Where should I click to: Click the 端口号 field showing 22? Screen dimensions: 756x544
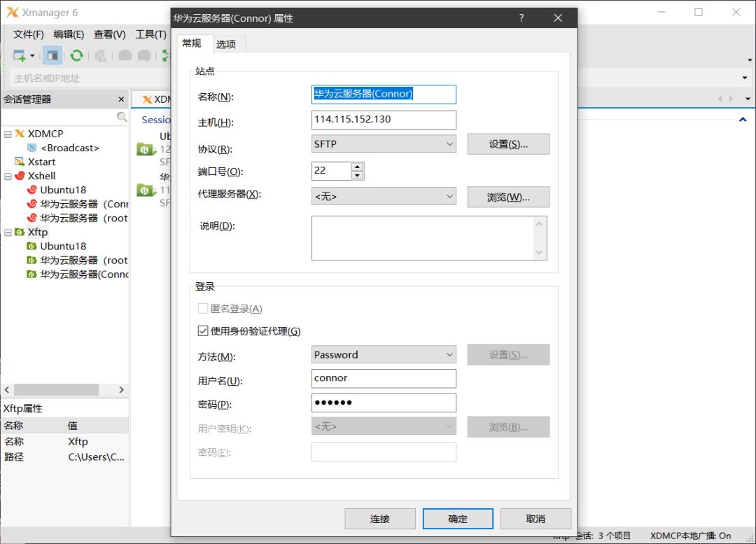point(331,171)
